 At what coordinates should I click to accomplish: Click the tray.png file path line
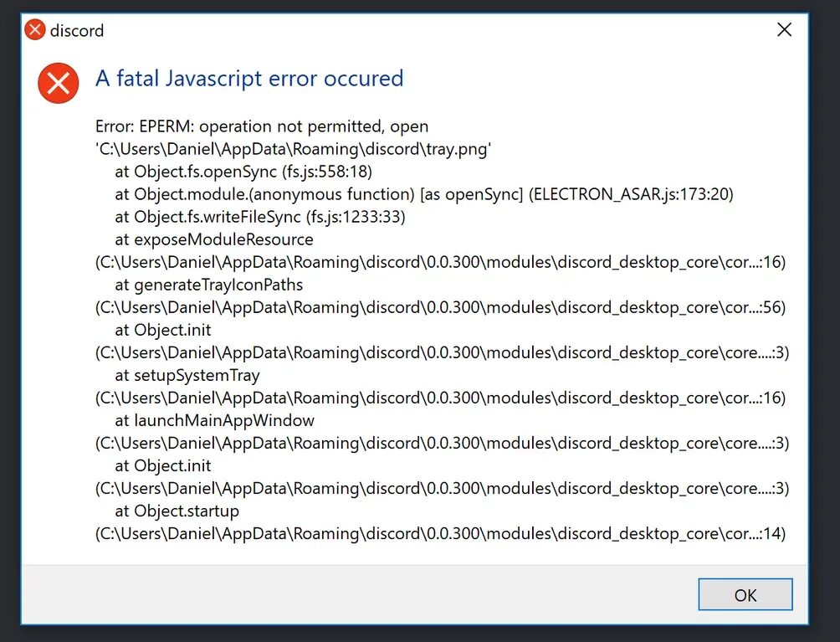(x=293, y=149)
